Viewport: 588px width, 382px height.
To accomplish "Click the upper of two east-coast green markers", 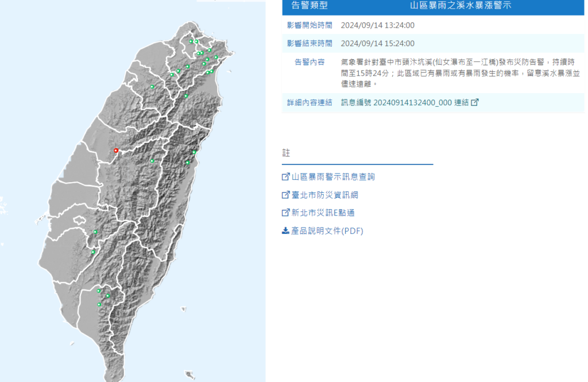I will click(x=195, y=152).
